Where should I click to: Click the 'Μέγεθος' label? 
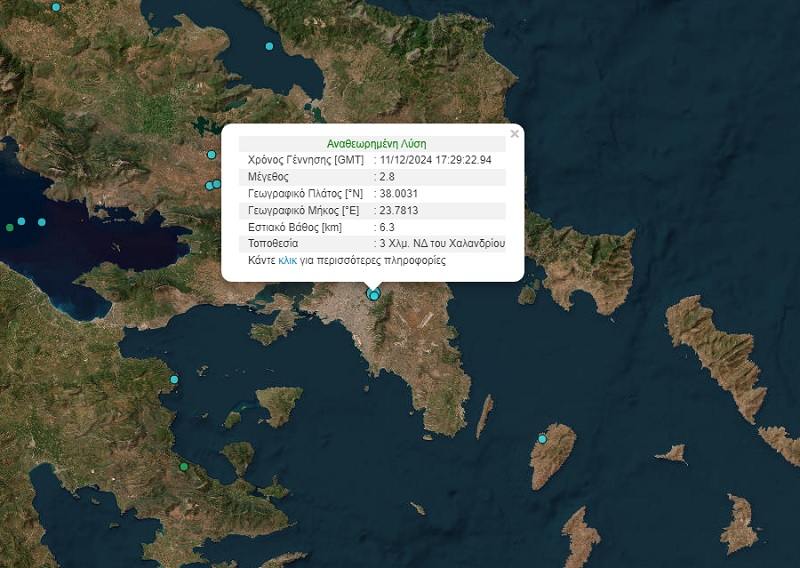point(268,177)
